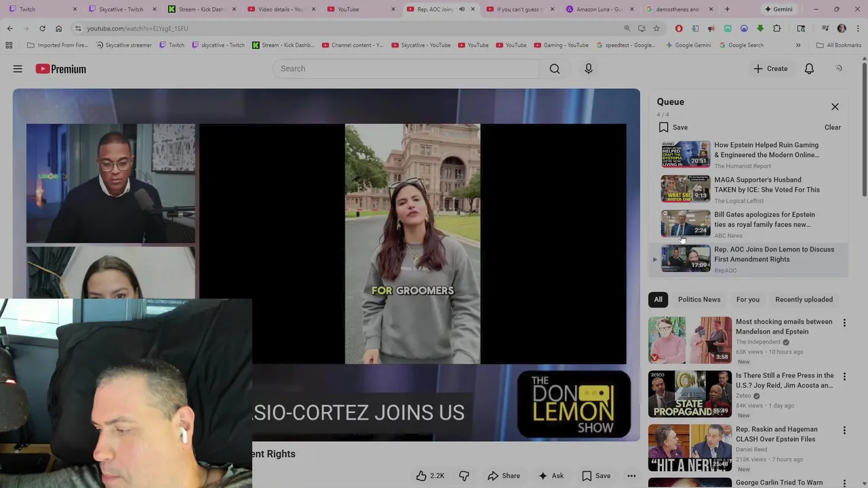Open 'Skycative streamer' bookmark
This screenshot has width=868, height=488.
123,45
